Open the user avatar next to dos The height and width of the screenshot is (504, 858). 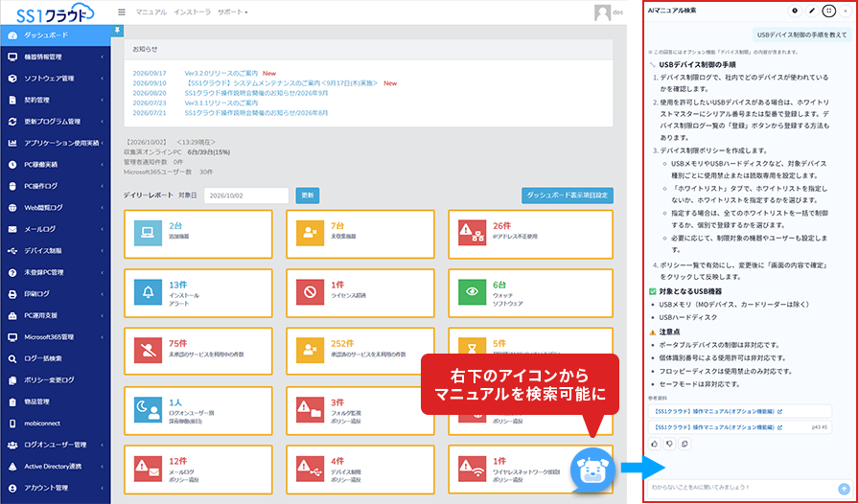602,12
